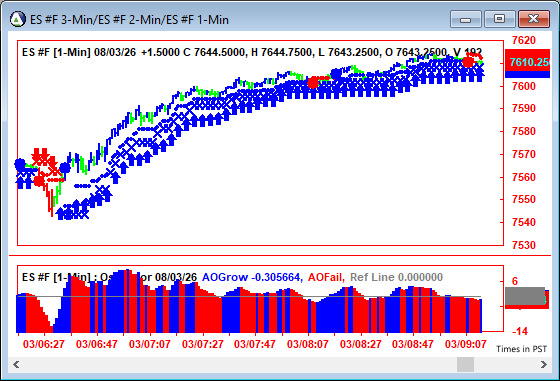Click the scrollbar right arrow
560x381 pixels.
point(543,365)
